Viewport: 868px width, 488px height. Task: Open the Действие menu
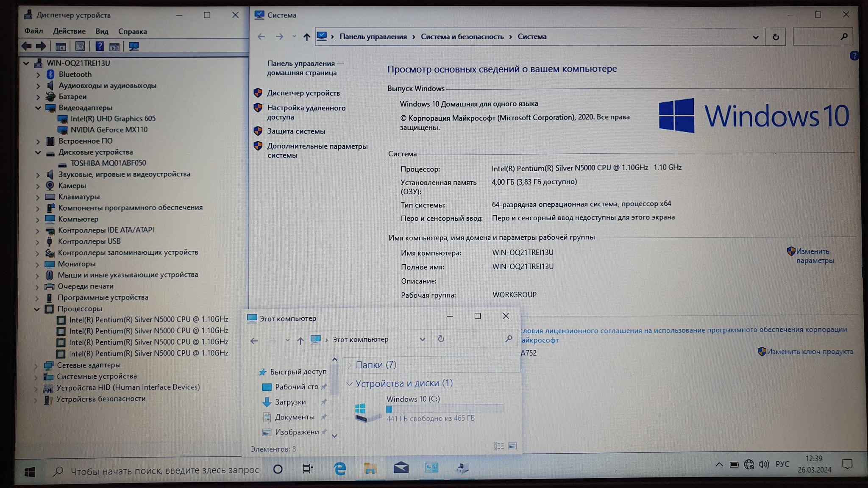coord(69,31)
